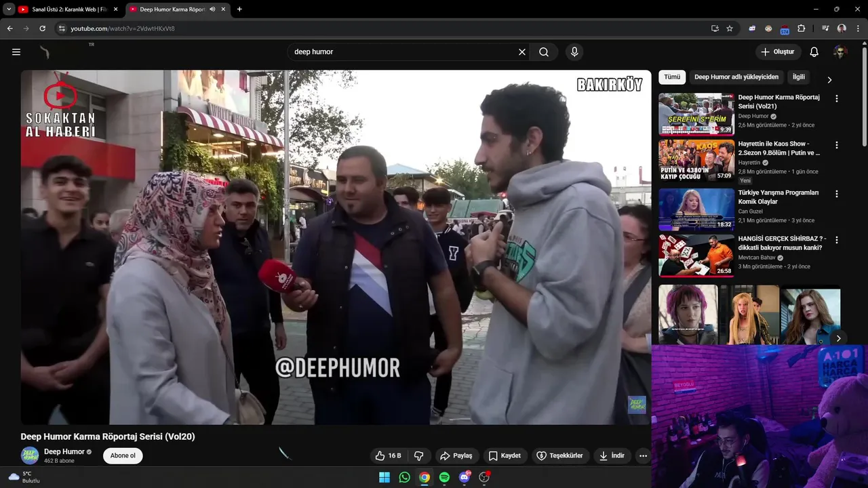This screenshot has width=868, height=488.
Task: Open a new browser tab
Action: [x=239, y=9]
